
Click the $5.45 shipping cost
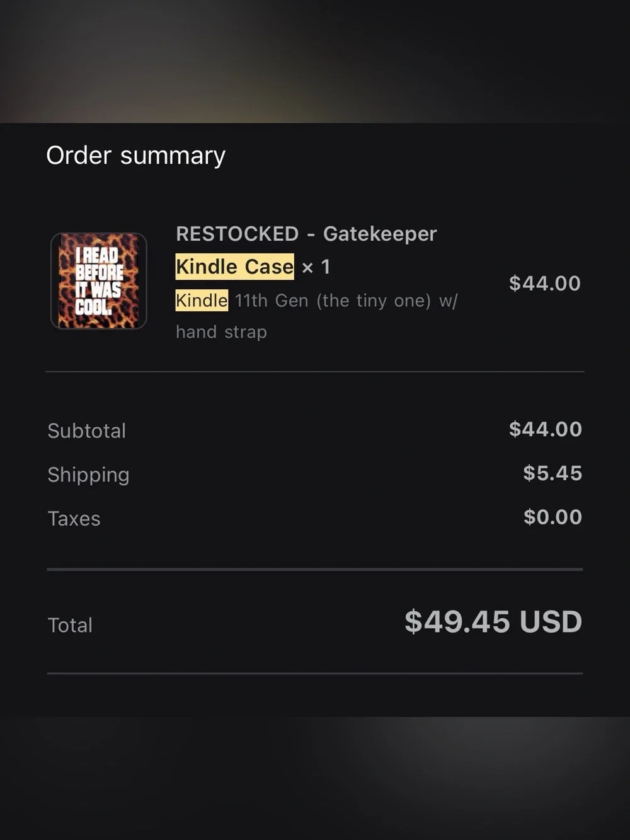click(553, 473)
